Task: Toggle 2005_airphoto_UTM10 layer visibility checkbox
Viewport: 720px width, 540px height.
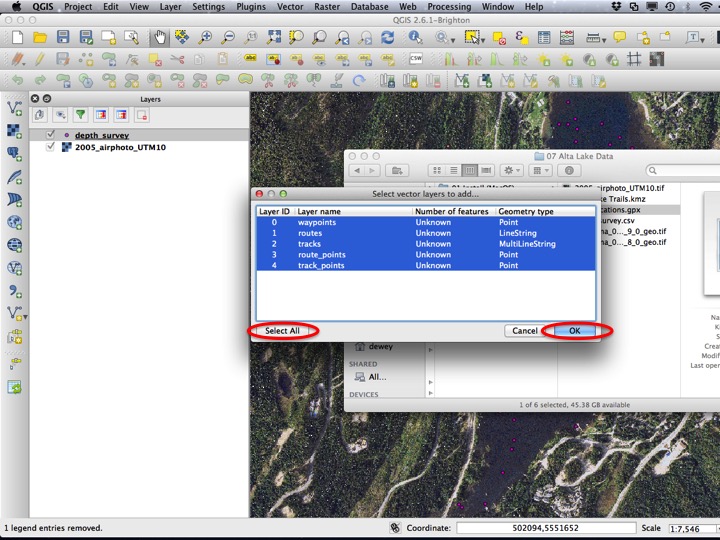Action: click(50, 147)
